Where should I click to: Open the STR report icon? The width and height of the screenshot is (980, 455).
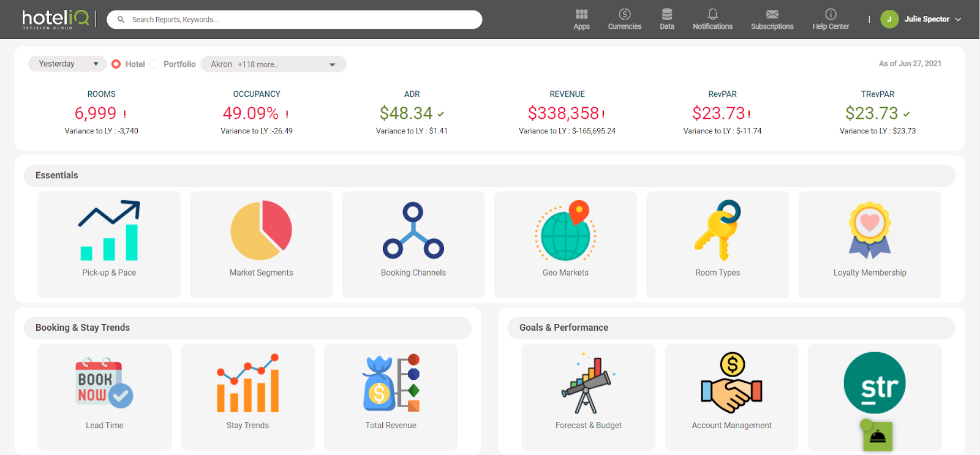(x=875, y=383)
